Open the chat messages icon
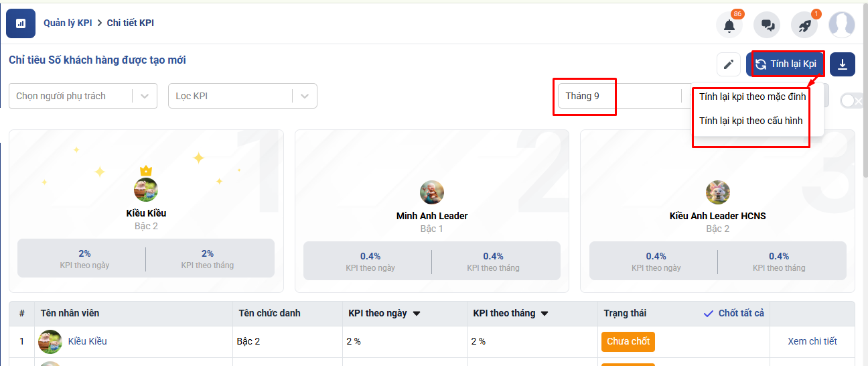 (x=767, y=25)
